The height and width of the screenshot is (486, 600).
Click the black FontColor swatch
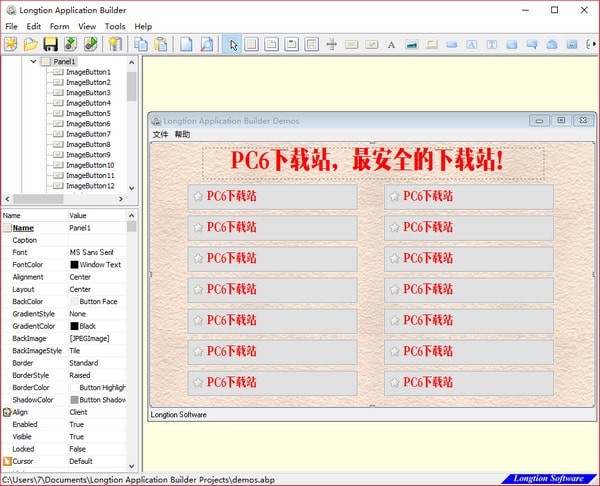click(x=74, y=264)
